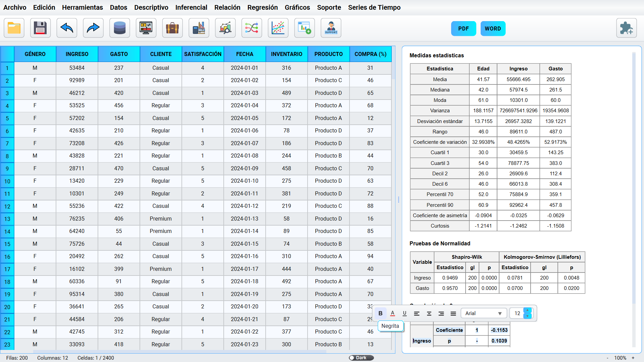
Task: Open the briefcase tools icon
Action: click(172, 28)
